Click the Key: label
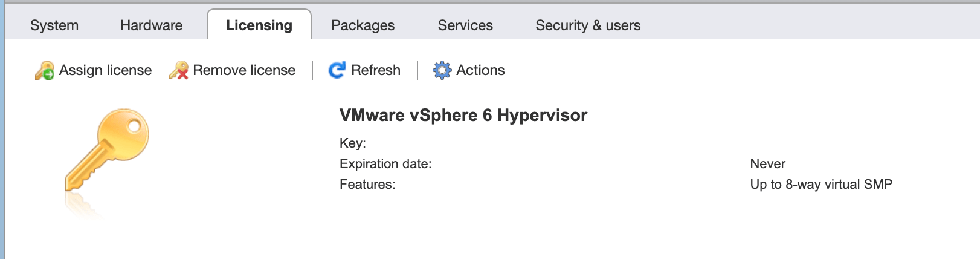The height and width of the screenshot is (259, 980). pyautogui.click(x=353, y=143)
